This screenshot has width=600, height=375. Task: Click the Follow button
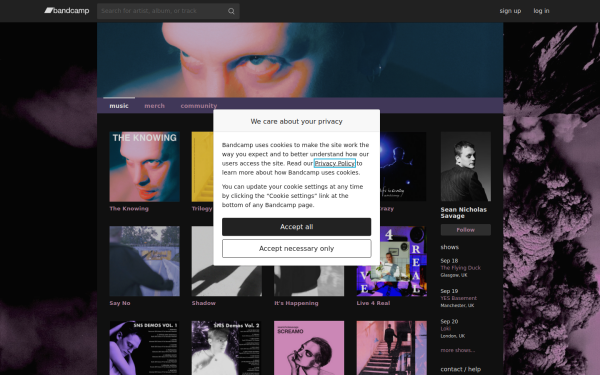tap(466, 230)
